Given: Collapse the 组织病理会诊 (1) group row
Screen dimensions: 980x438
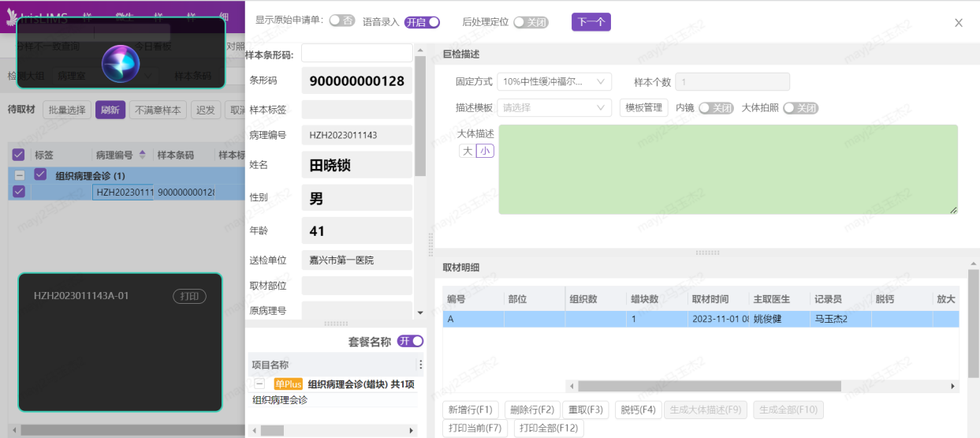Looking at the screenshot, I should tap(20, 176).
